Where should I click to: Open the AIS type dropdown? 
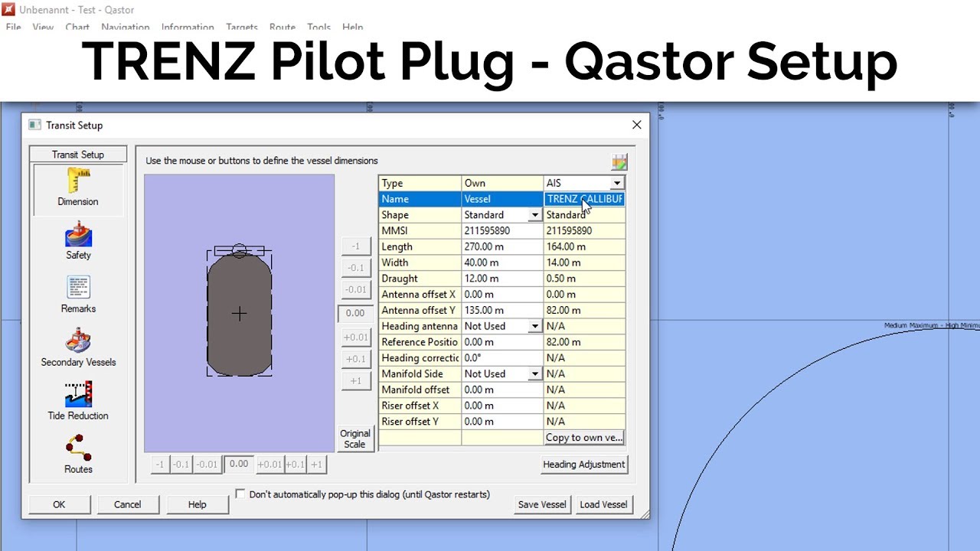click(x=616, y=183)
